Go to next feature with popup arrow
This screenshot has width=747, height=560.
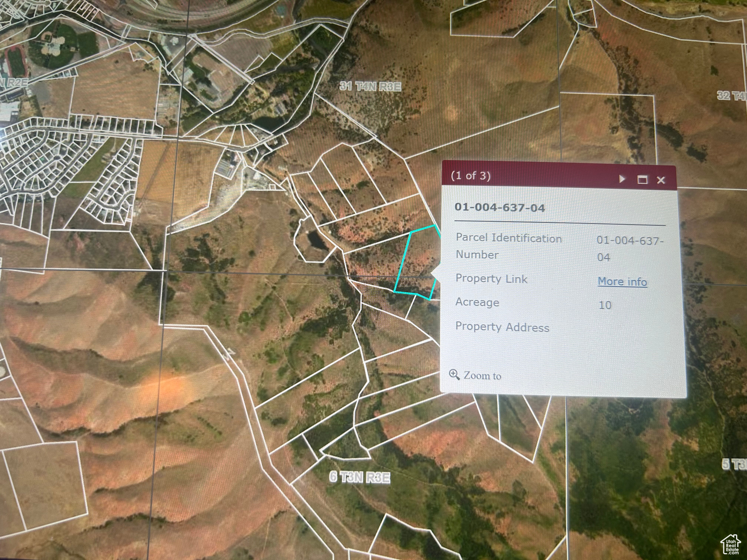622,179
